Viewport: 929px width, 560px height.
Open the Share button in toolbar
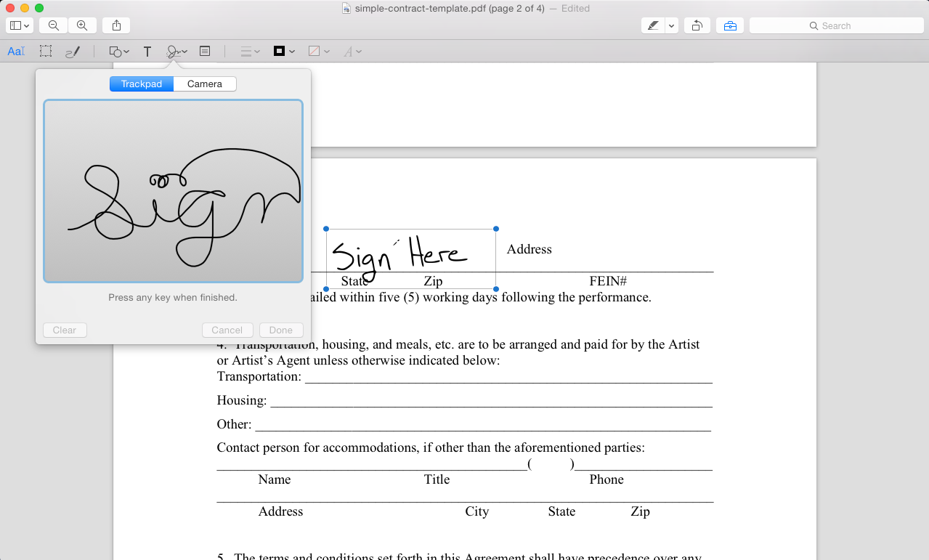click(x=117, y=25)
